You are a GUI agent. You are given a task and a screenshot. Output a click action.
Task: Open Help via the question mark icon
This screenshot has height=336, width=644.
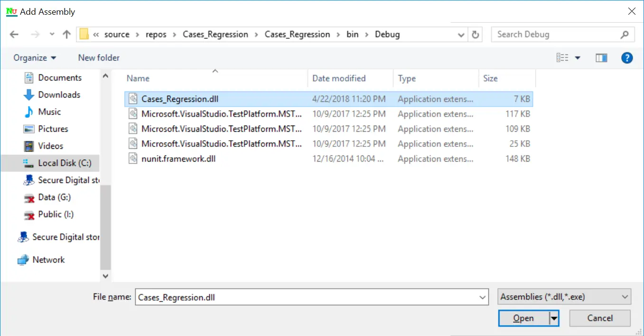coord(627,57)
